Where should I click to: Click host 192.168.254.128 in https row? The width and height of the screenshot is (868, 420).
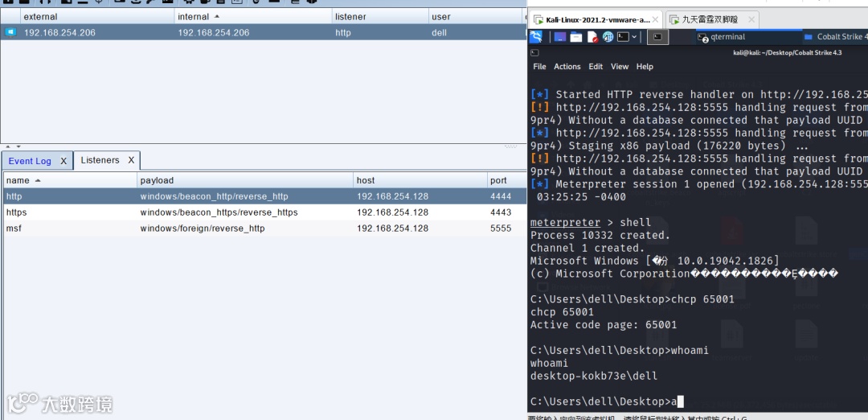coord(392,212)
